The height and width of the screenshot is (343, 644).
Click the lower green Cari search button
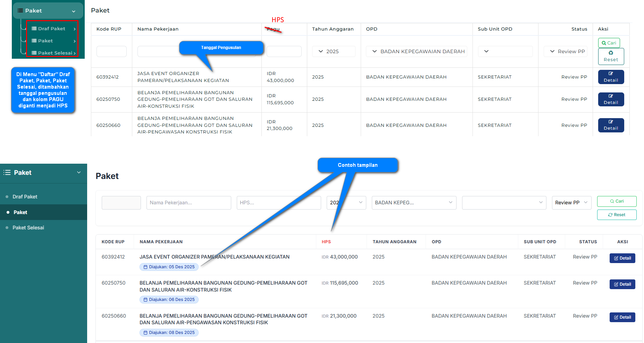click(x=617, y=201)
